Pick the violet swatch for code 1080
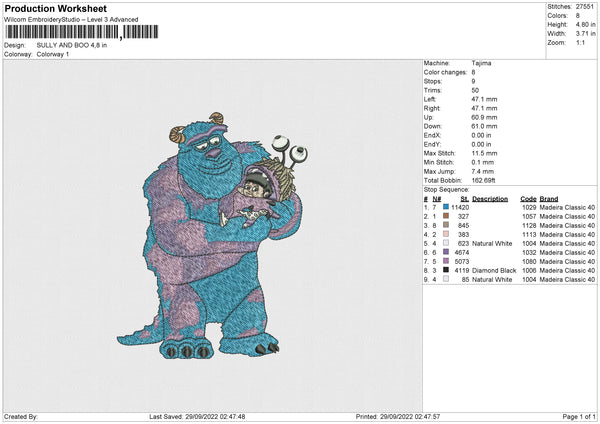This screenshot has height=424, width=600. tap(446, 261)
